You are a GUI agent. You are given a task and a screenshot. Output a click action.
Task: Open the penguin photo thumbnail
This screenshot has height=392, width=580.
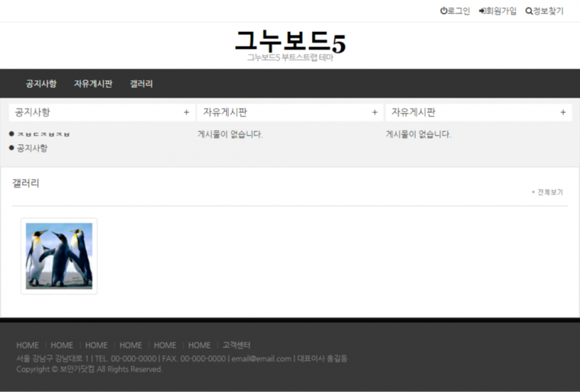[59, 256]
